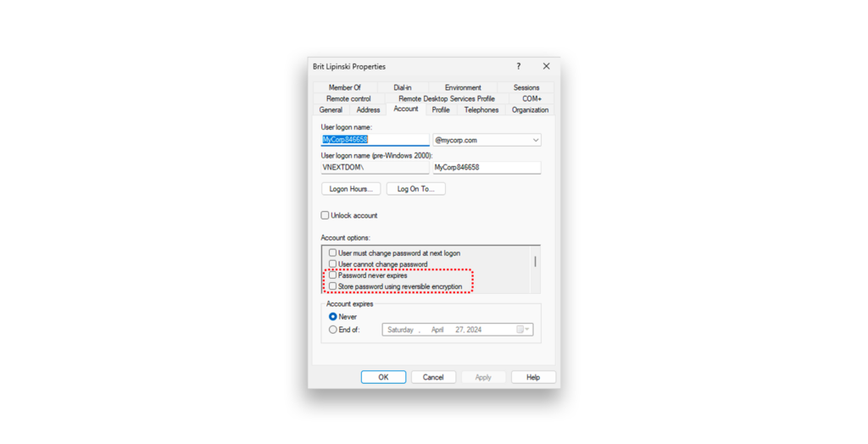Image resolution: width=868 pixels, height=444 pixels.
Task: Click the User logon name text field
Action: 376,140
